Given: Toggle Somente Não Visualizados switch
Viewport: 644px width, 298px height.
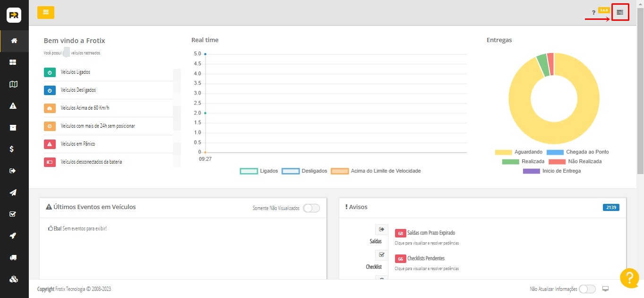Looking at the screenshot, I should pyautogui.click(x=311, y=208).
